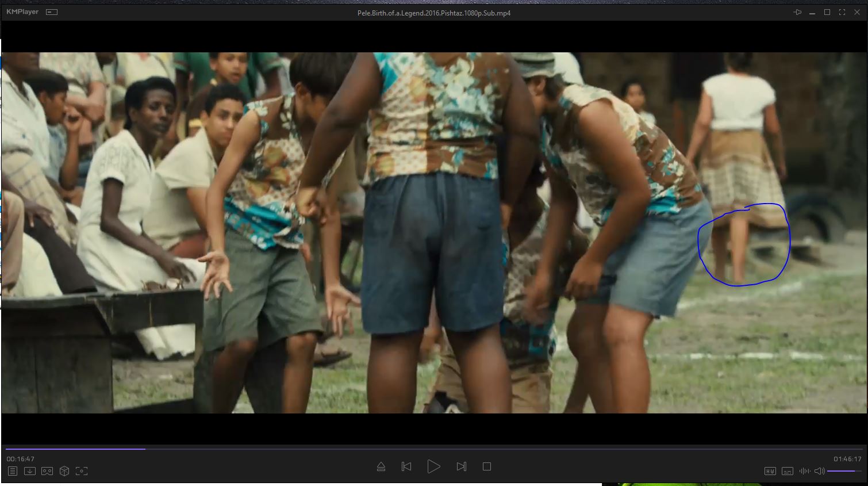868x486 pixels.
Task: Click the screen capture icon
Action: [82, 471]
